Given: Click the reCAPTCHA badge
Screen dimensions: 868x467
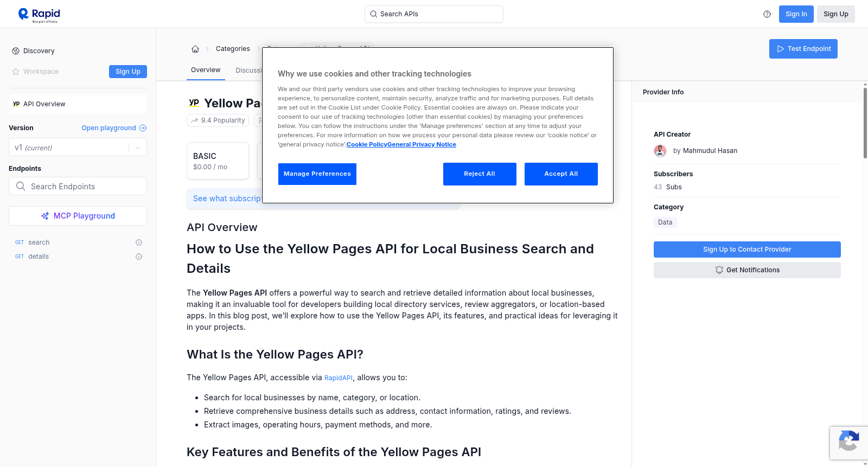Looking at the screenshot, I should pos(848,443).
